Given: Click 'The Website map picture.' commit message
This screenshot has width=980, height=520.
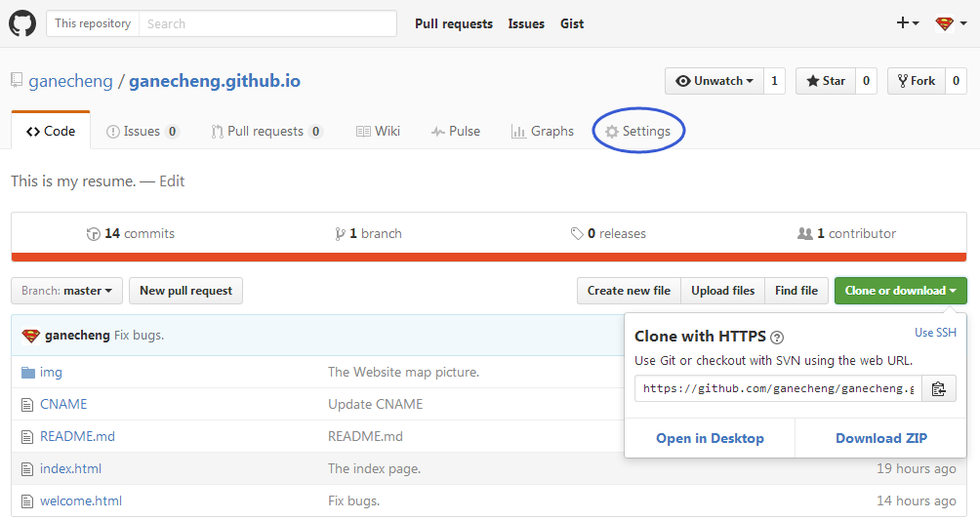Looking at the screenshot, I should (x=404, y=373).
